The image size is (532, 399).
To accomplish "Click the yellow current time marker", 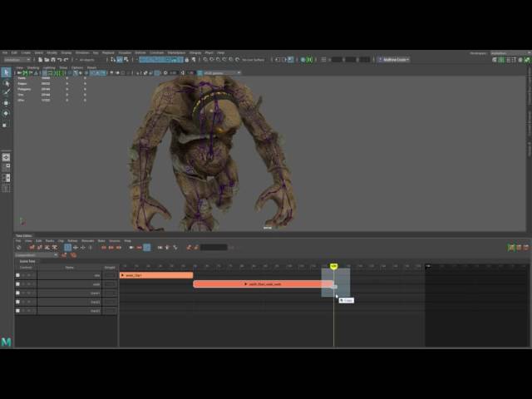I will click(x=334, y=266).
